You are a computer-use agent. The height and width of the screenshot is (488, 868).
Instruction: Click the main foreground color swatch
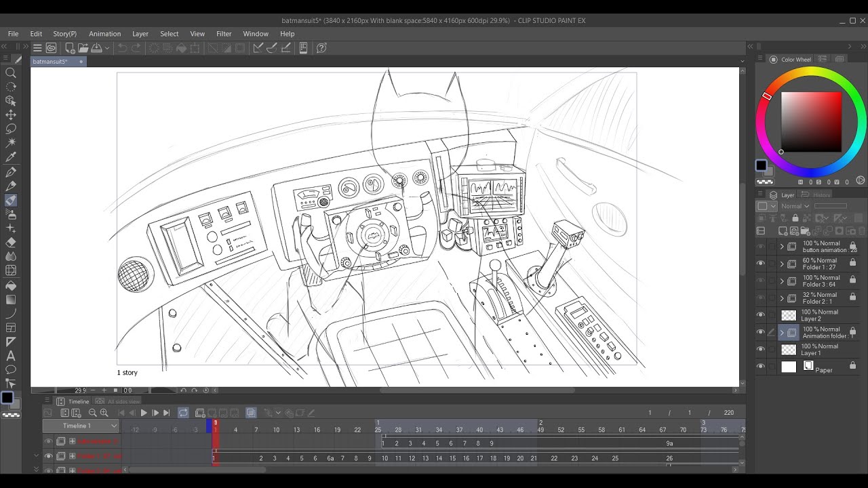[761, 165]
